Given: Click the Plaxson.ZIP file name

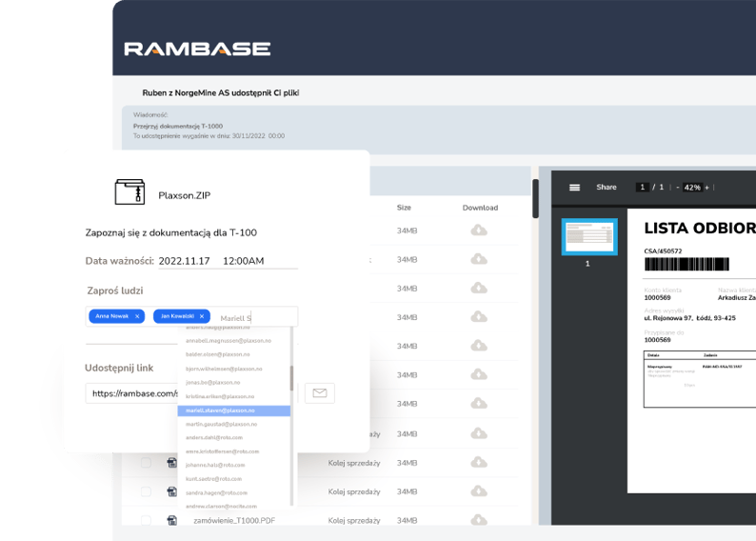Looking at the screenshot, I should pyautogui.click(x=184, y=195).
